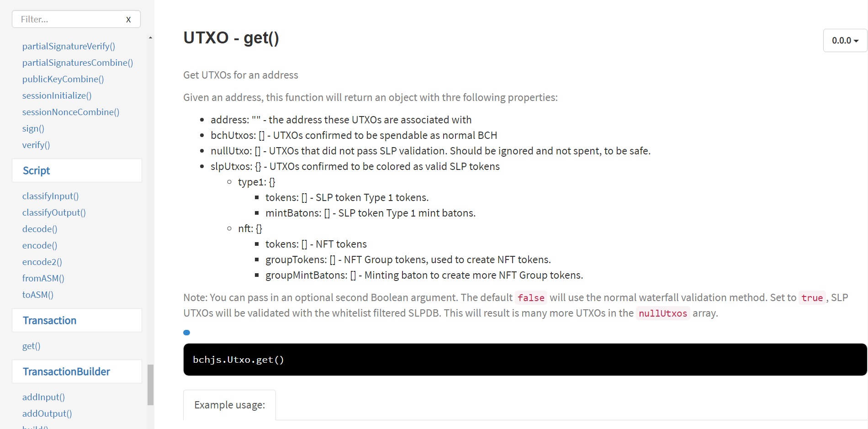Open the Transaction section header
Viewport: 868px width, 429px height.
77,320
